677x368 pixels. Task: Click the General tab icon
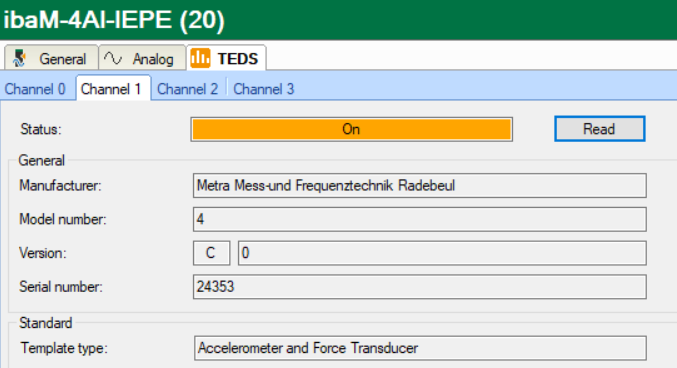[x=19, y=58]
